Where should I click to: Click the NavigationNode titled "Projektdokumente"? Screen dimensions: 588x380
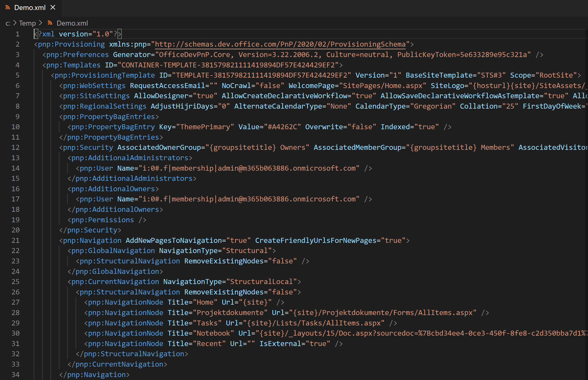(x=286, y=313)
